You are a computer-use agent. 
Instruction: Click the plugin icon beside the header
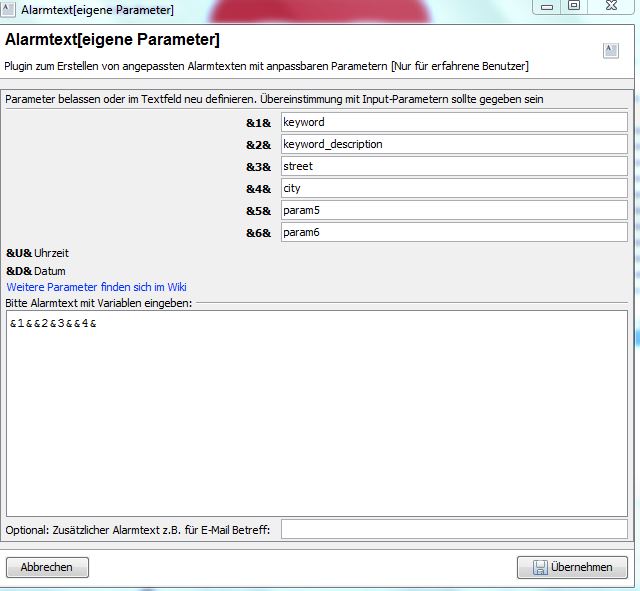(x=610, y=51)
